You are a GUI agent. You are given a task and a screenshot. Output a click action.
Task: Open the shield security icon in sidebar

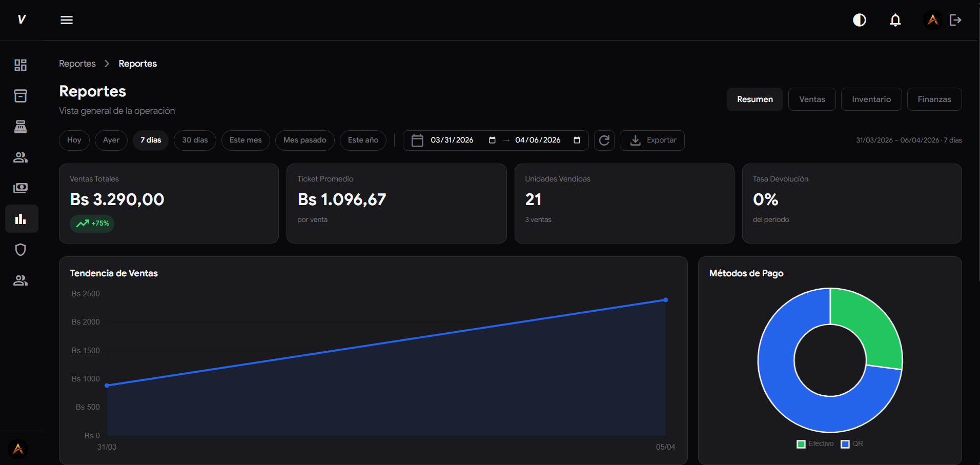point(21,250)
